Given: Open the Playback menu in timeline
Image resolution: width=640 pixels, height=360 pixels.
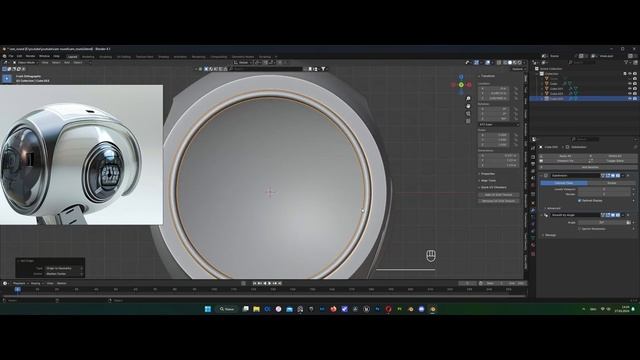Looking at the screenshot, I should (19, 283).
